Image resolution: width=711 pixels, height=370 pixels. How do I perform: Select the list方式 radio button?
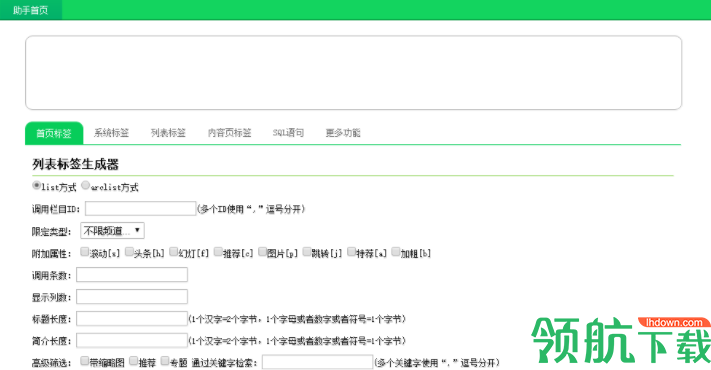(36, 185)
